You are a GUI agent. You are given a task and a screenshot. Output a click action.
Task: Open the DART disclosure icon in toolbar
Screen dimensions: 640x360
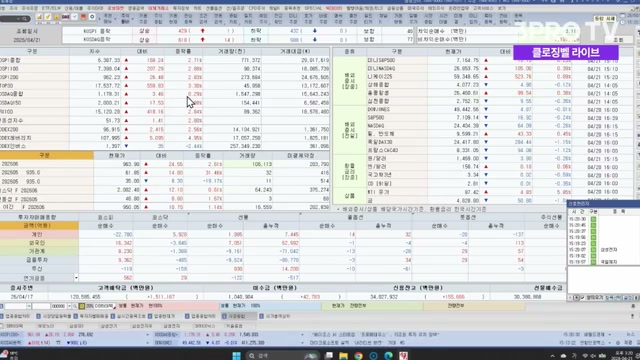65,17
